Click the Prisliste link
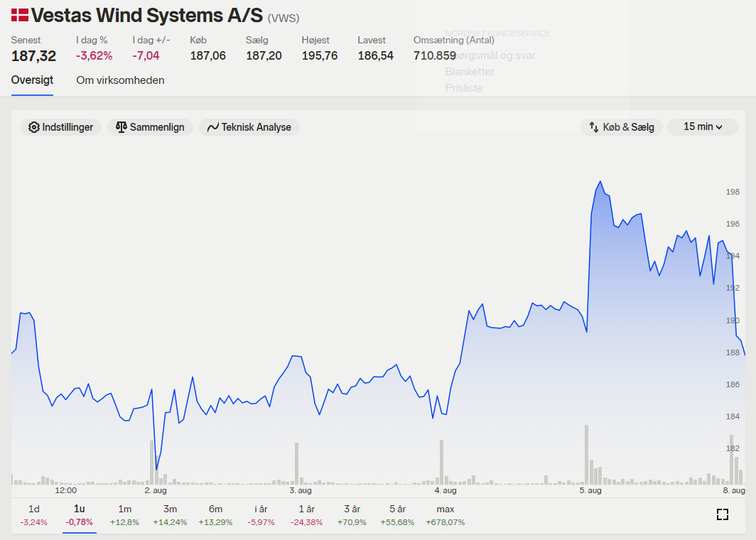Viewport: 756px width, 540px height. (464, 88)
